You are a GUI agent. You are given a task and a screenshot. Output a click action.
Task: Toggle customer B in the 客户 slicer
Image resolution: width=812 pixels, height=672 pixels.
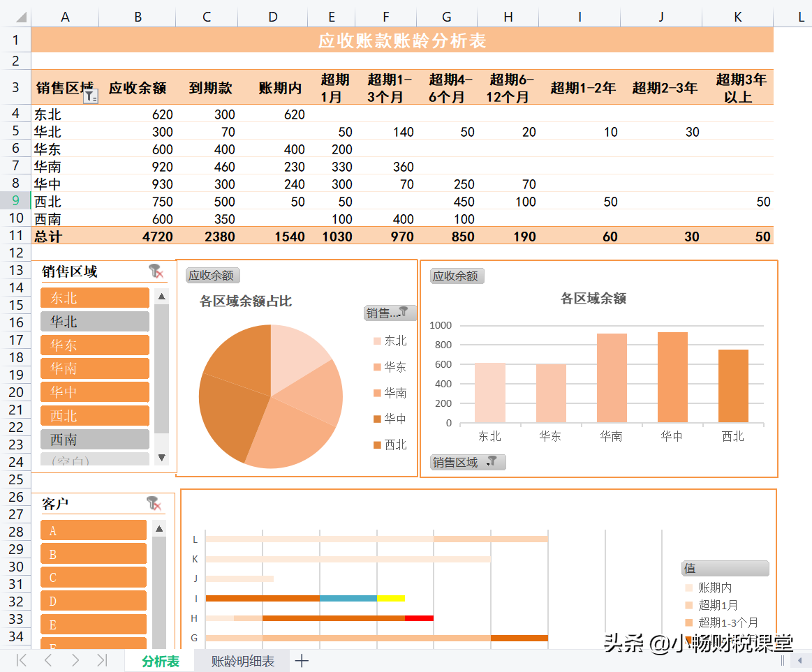93,553
